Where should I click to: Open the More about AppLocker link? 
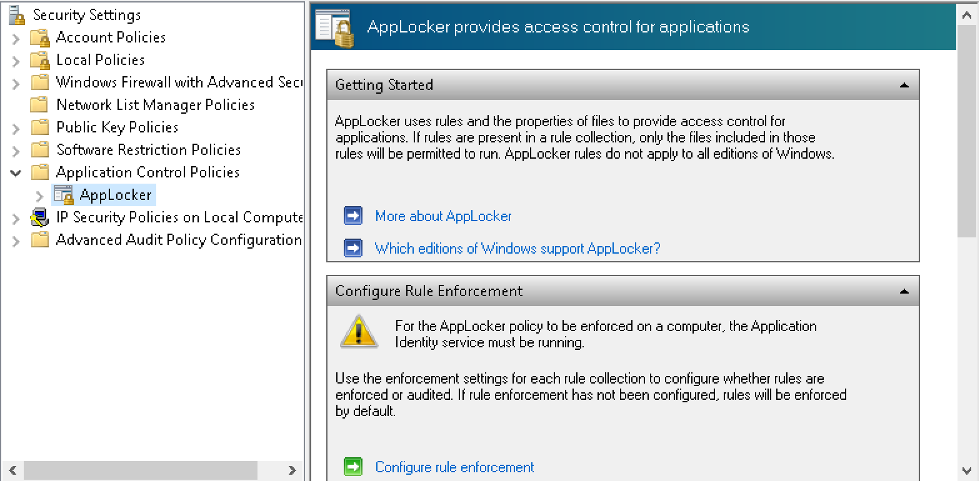click(443, 216)
